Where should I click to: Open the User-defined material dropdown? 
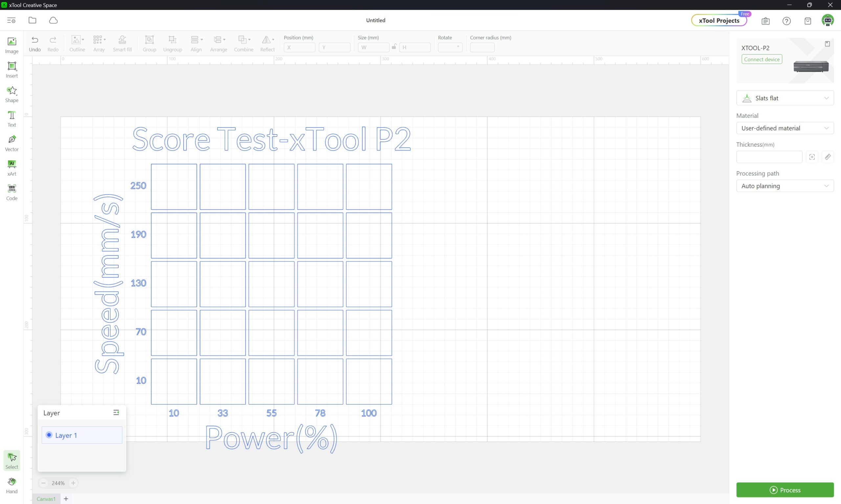(x=784, y=128)
